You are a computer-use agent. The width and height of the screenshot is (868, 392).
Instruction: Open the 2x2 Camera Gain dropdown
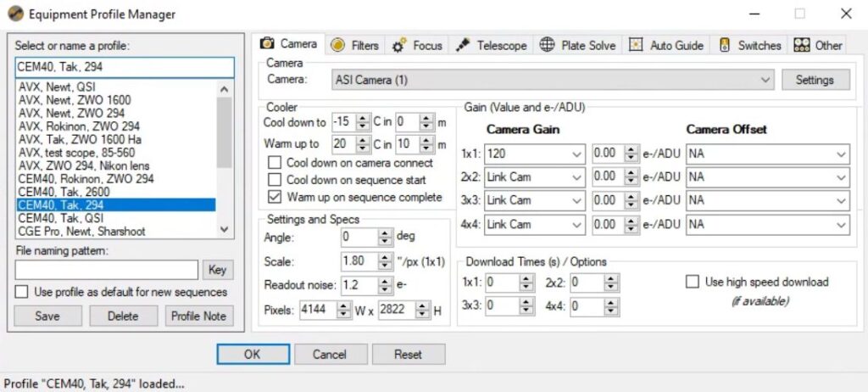(534, 177)
